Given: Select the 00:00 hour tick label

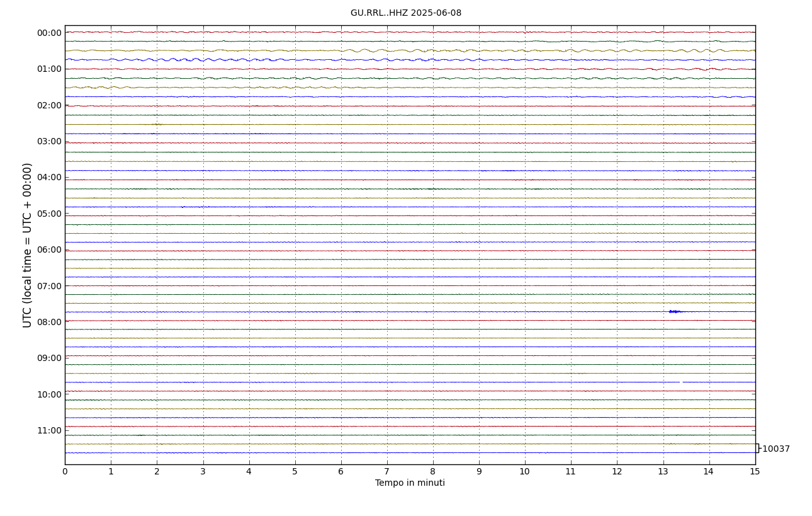Looking at the screenshot, I should [49, 33].
